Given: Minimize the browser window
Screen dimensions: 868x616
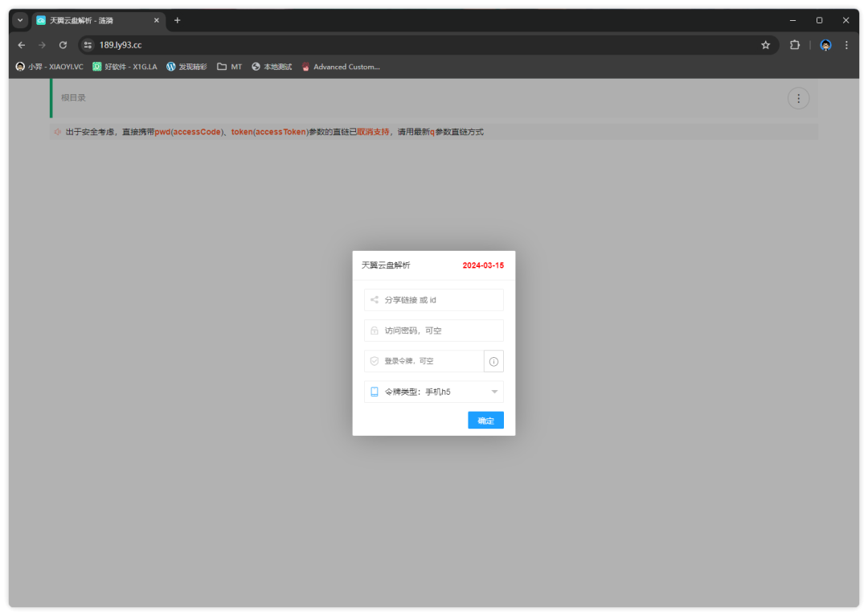Looking at the screenshot, I should pos(792,20).
